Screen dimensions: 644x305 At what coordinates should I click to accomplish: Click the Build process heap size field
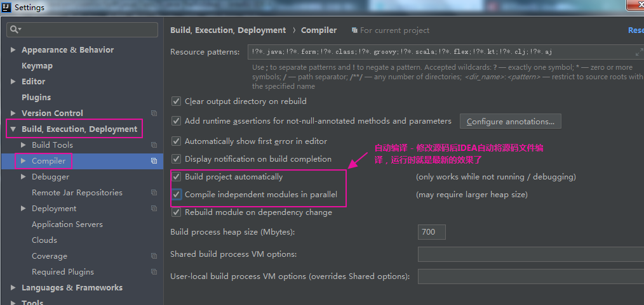(x=432, y=232)
